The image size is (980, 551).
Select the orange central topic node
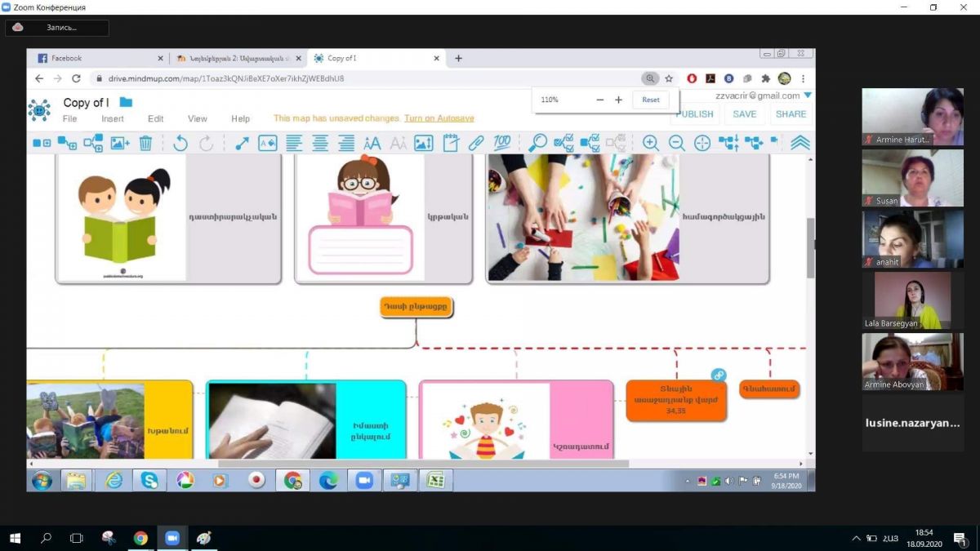(416, 308)
